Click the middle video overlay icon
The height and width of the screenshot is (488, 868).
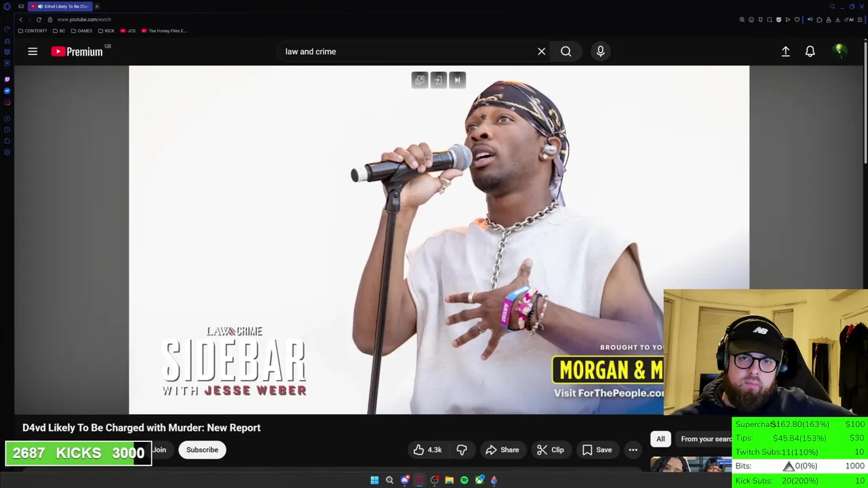point(438,80)
